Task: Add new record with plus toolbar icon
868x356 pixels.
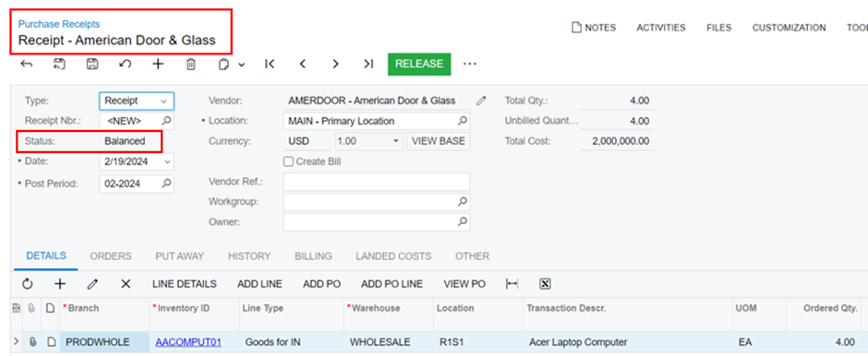Action: click(x=158, y=65)
